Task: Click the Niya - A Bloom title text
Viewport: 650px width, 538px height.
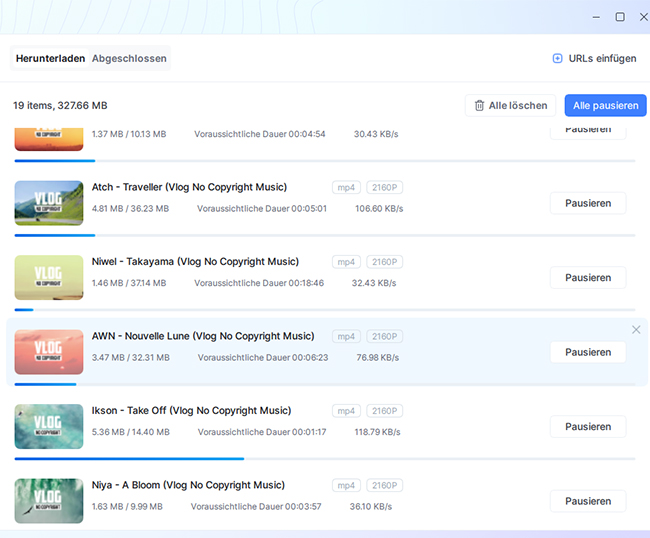Action: coord(188,485)
